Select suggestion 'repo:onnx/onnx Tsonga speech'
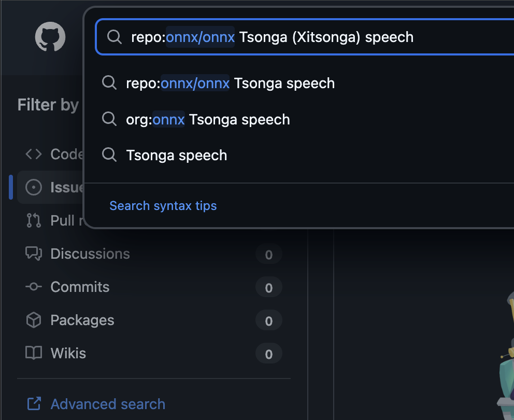 [230, 83]
